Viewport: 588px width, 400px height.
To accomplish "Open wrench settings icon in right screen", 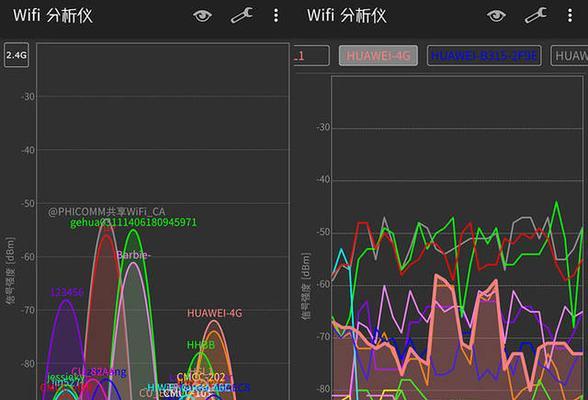I will pyautogui.click(x=536, y=16).
